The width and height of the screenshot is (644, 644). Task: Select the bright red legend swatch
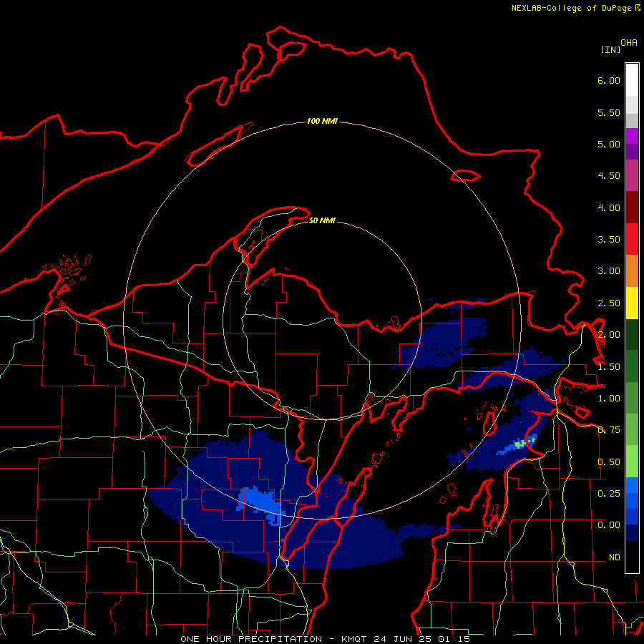(632, 239)
